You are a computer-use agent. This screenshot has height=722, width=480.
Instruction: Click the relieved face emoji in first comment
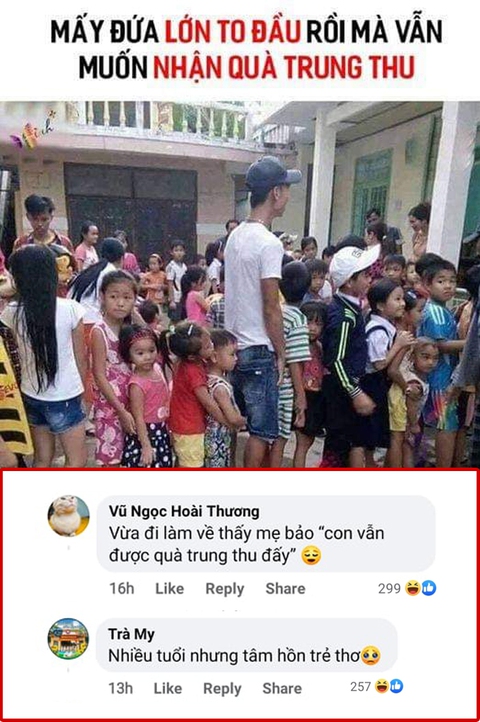pyautogui.click(x=311, y=556)
